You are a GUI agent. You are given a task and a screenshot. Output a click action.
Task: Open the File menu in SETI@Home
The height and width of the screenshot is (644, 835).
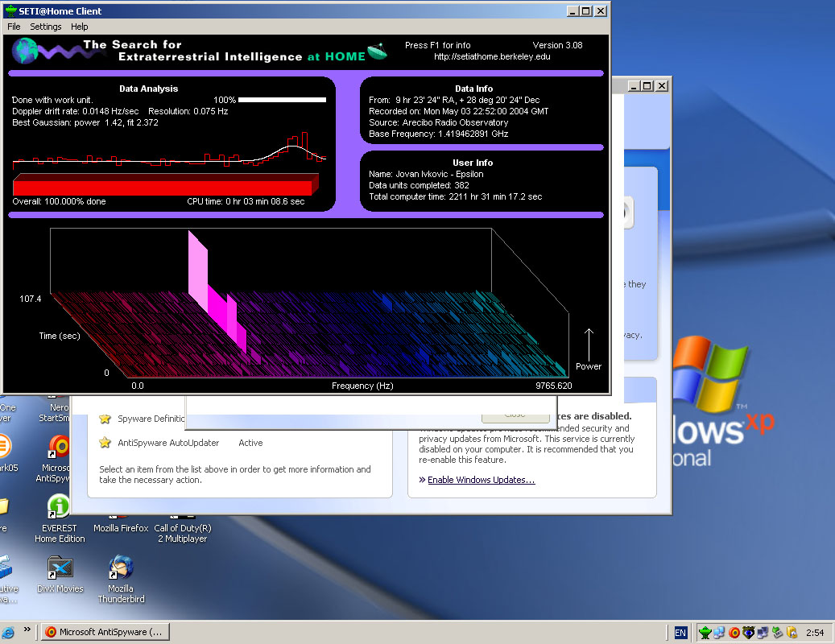click(14, 27)
